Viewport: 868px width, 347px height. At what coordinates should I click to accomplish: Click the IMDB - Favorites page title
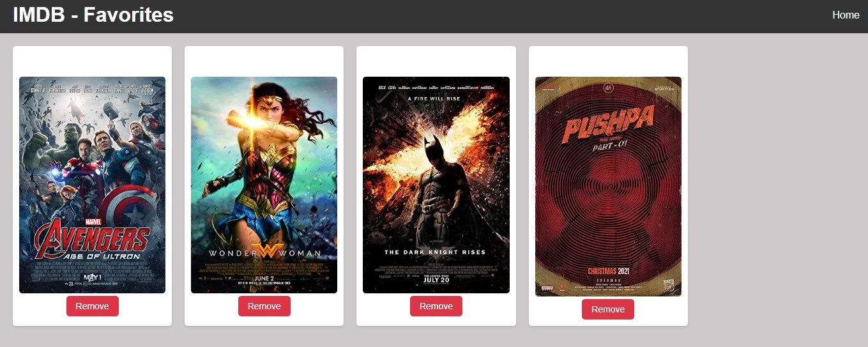[x=93, y=15]
